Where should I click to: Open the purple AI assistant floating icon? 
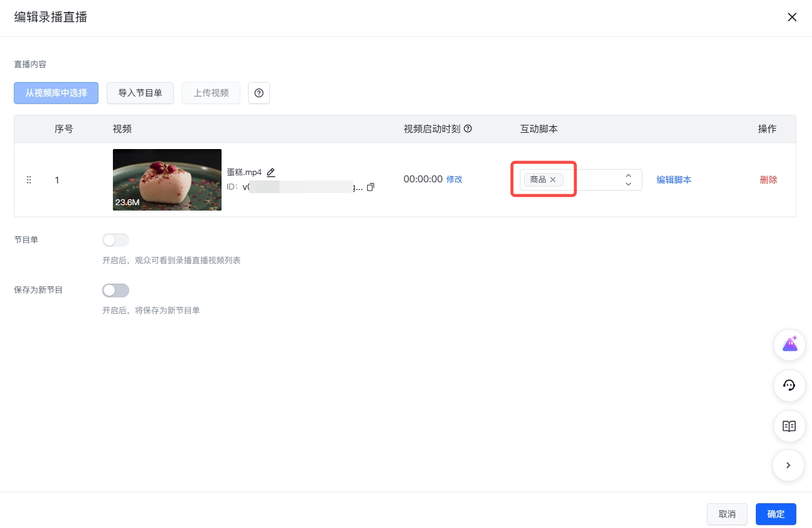[x=790, y=345]
